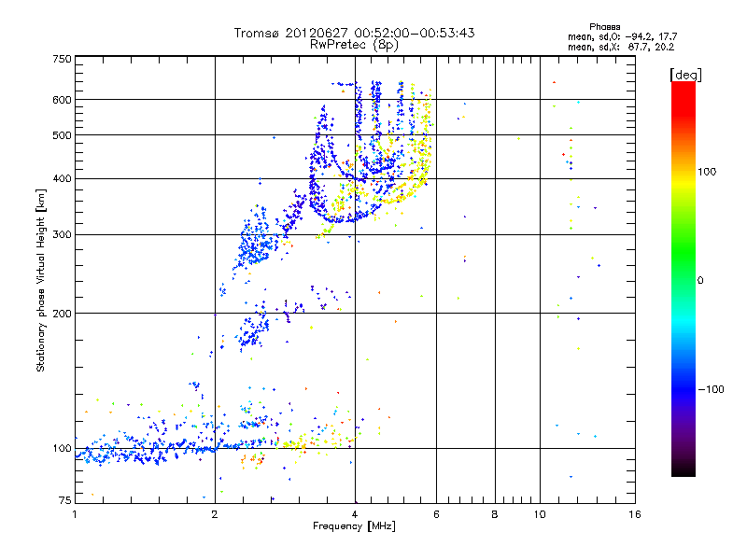Click the x-axis tick label '8'
Image resolution: width=747 pixels, height=560 pixels.
pos(495,514)
